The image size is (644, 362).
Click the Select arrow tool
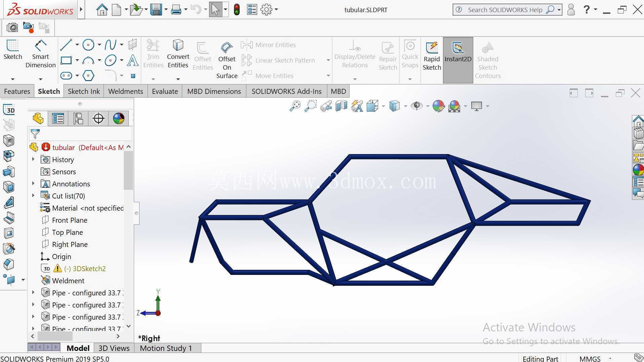tap(215, 9)
